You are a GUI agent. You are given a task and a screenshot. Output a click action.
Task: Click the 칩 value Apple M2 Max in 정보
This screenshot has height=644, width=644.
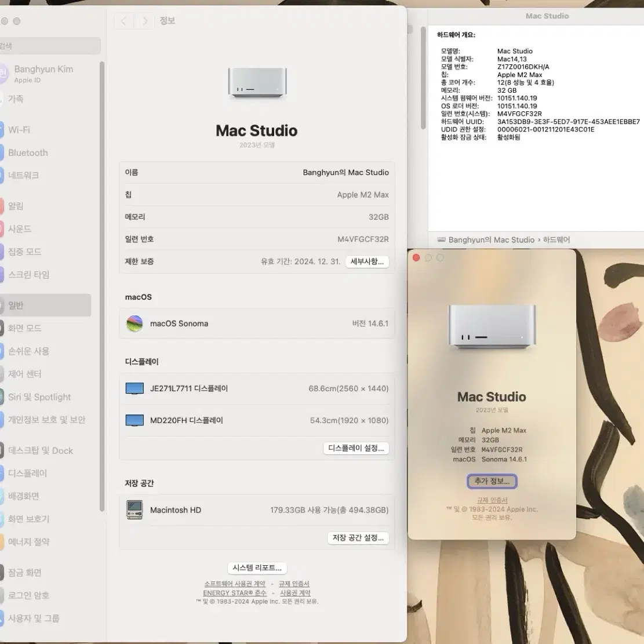pyautogui.click(x=363, y=195)
